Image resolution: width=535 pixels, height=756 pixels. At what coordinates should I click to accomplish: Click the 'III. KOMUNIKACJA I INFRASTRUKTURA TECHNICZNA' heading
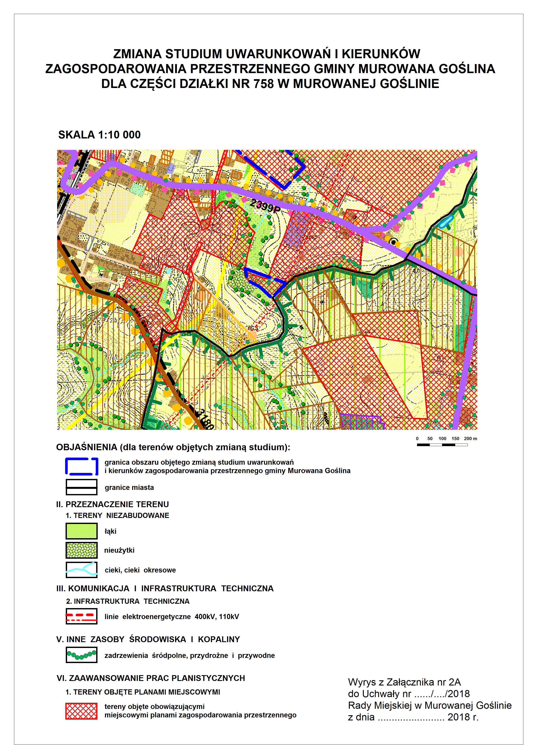(165, 588)
